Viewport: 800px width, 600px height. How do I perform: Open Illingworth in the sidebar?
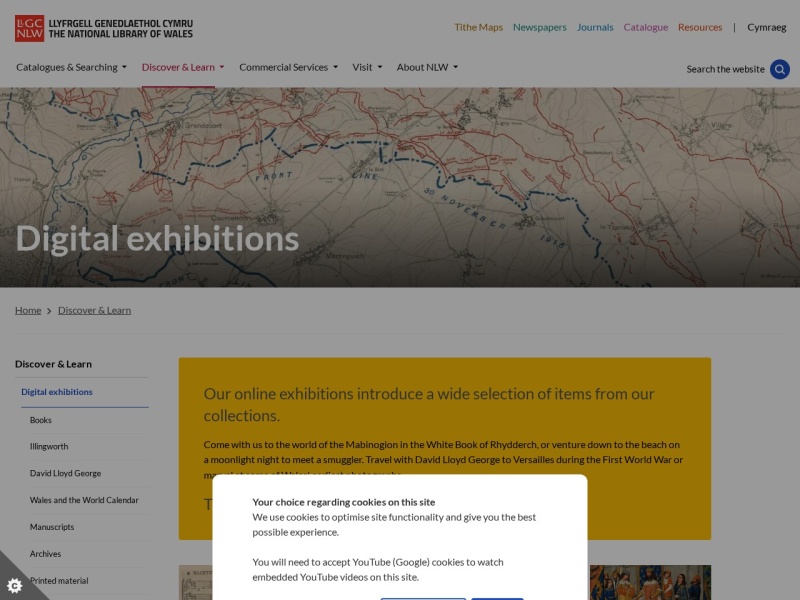(49, 446)
